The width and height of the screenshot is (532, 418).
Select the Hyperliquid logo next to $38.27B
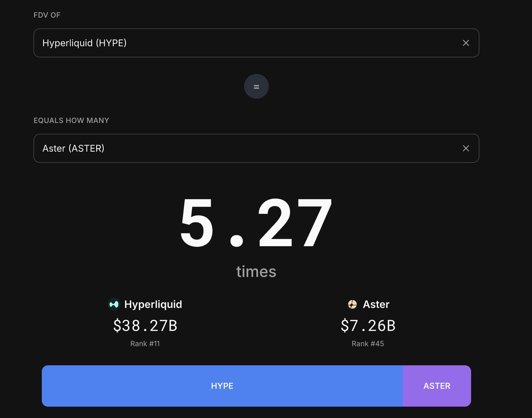coord(113,304)
